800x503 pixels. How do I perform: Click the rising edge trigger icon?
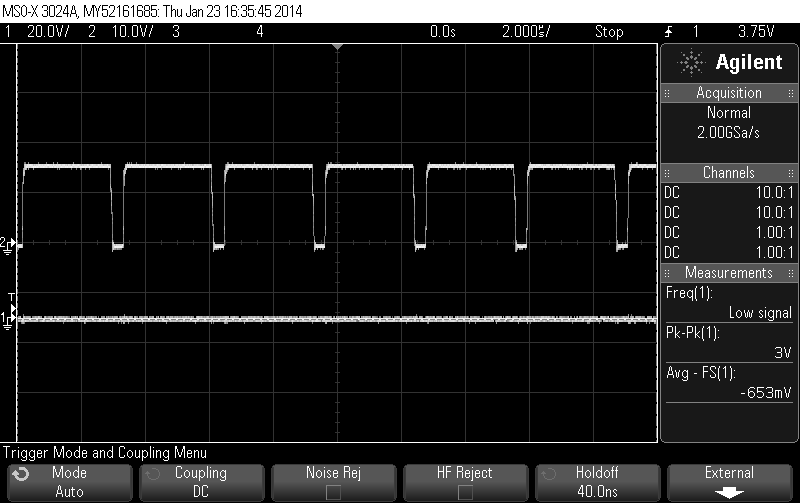tap(668, 32)
